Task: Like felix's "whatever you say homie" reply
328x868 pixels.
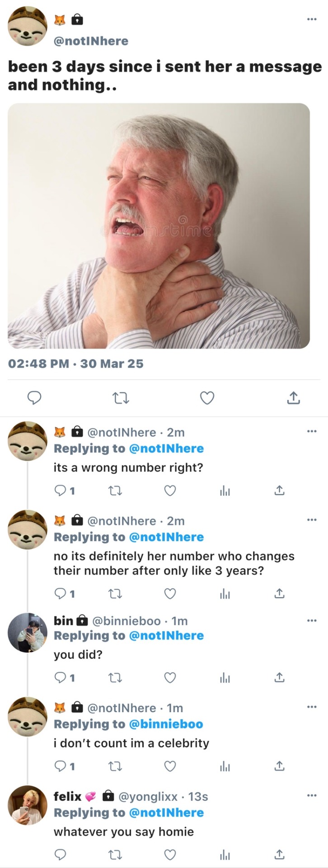Action: click(170, 855)
